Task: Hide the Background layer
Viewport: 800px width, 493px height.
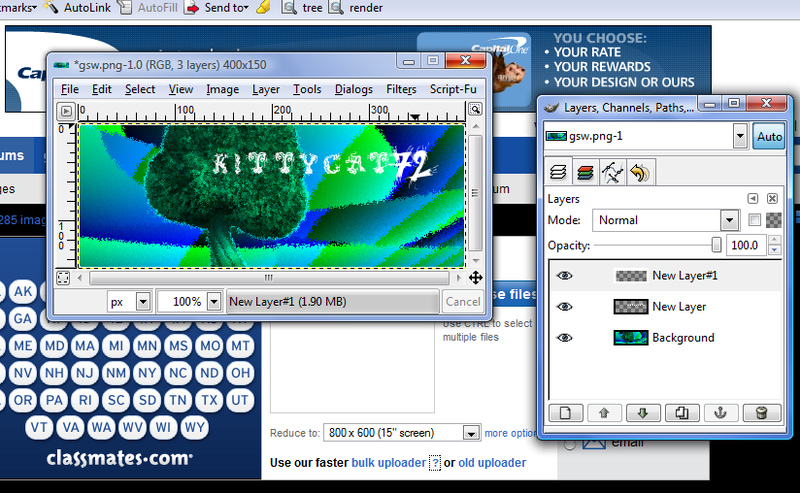Action: [x=565, y=338]
